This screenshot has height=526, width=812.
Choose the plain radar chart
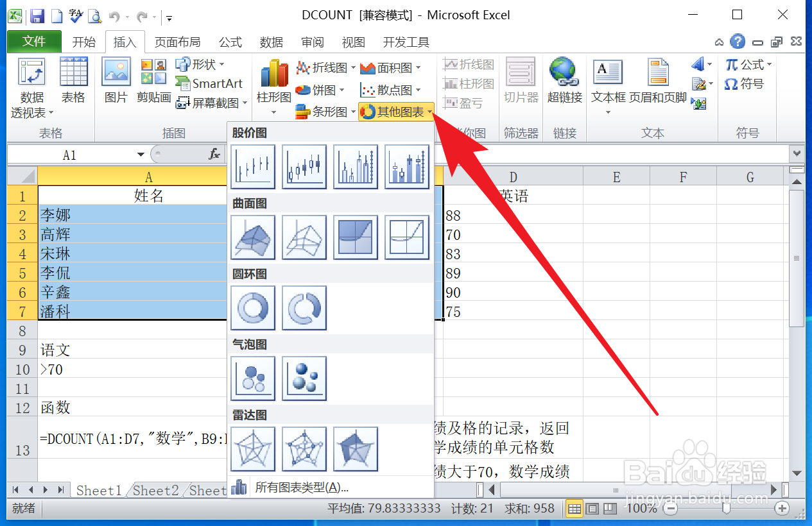[x=253, y=449]
